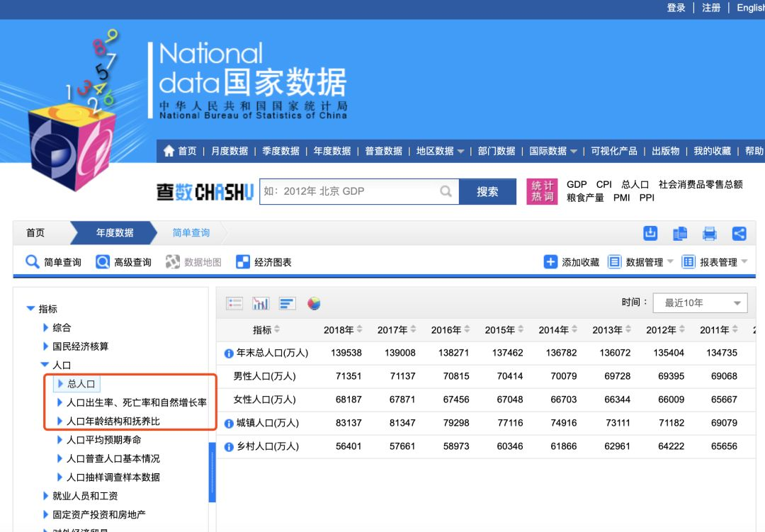Expand 国民经济核算 tree node
Screen dimensions: 765x532
pyautogui.click(x=45, y=346)
